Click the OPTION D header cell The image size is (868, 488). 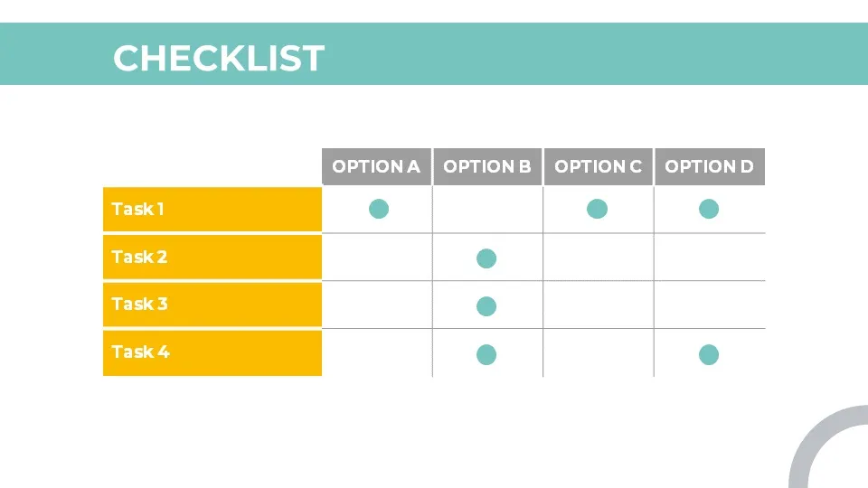point(709,166)
